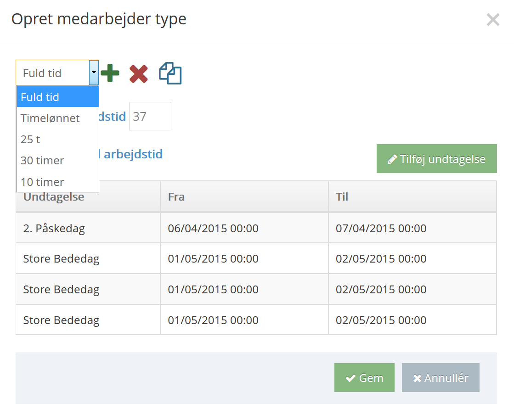The height and width of the screenshot is (420, 514).
Task: Click the copy employee type icon
Action: (170, 73)
